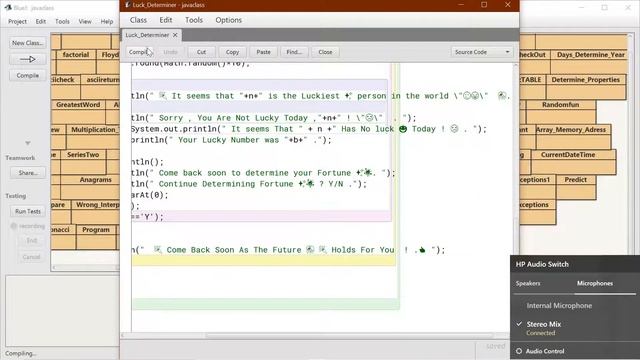640x360 pixels.
Task: Click the "Come Back Soon As The Future" line
Action: [288, 250]
